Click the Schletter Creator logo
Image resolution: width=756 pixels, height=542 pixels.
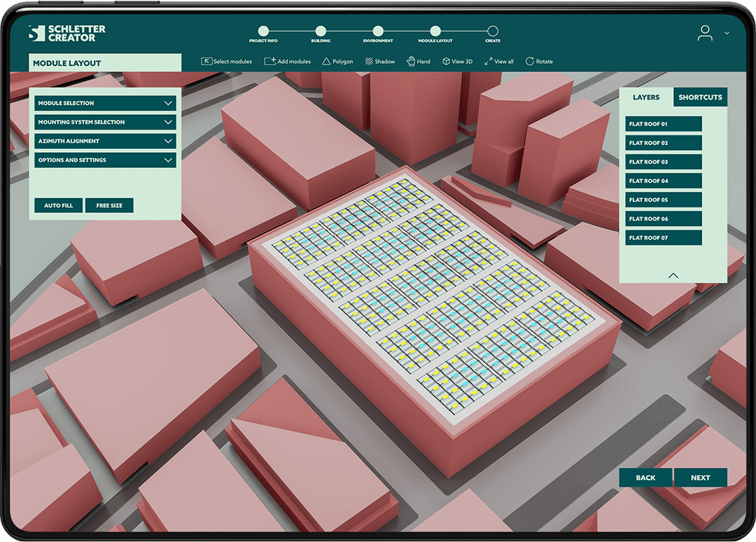pyautogui.click(x=67, y=33)
